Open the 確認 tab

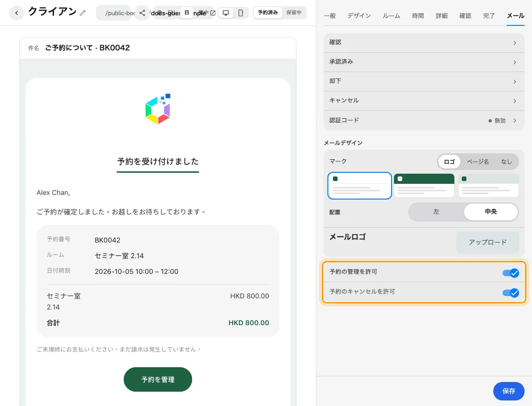[x=465, y=16]
